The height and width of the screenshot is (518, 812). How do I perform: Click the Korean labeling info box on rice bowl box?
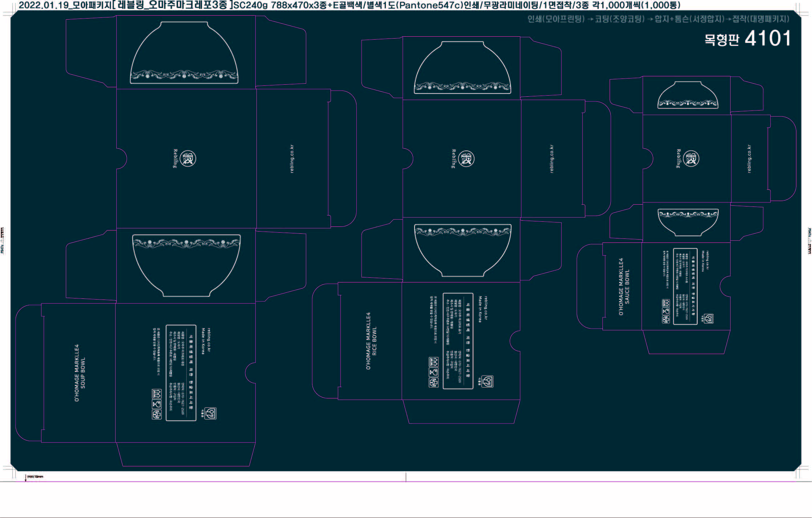(458, 341)
